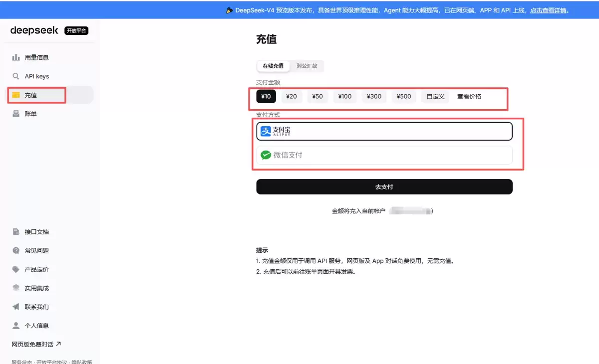Screen dimensions: 599x364
Task: Open the 网页版免费对话 external link
Action: (36, 344)
